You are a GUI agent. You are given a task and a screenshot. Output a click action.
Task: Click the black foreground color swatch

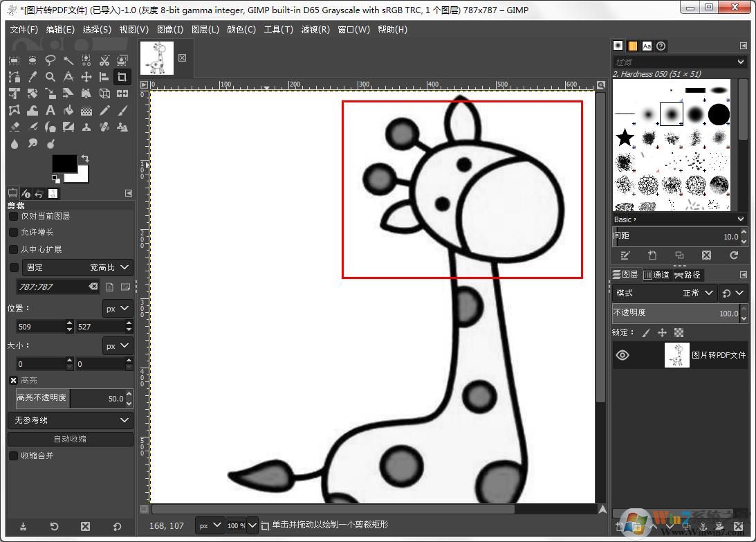64,163
